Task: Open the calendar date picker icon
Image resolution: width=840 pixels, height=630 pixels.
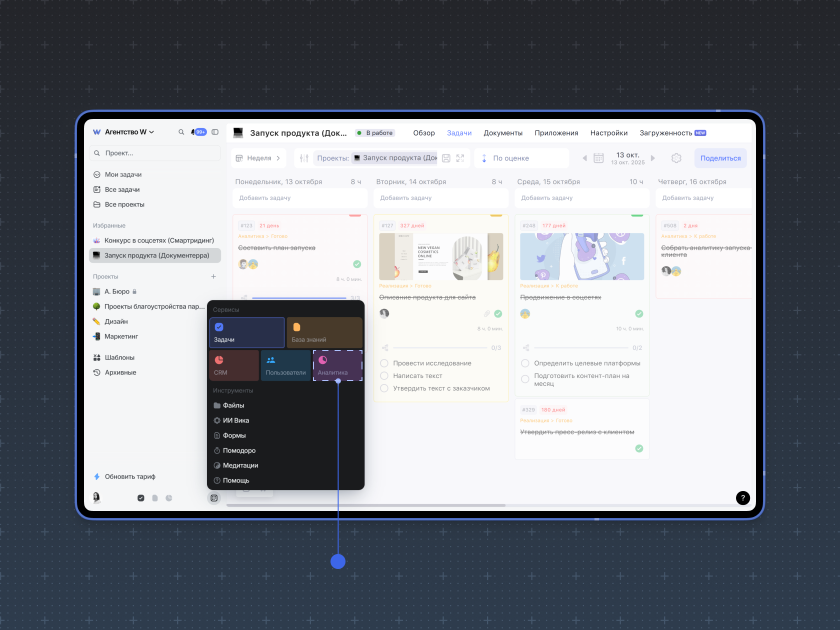Action: click(598, 158)
